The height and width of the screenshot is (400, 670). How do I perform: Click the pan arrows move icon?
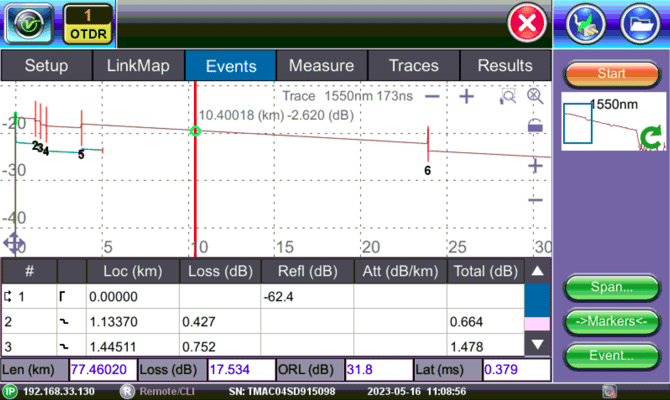(x=13, y=244)
